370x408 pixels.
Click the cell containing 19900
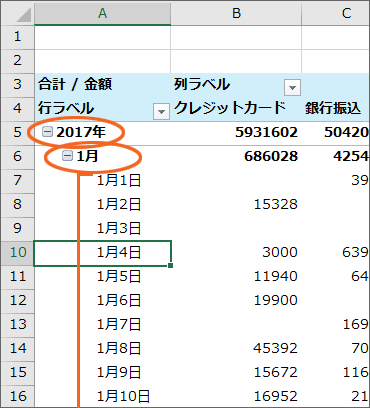pyautogui.click(x=236, y=301)
